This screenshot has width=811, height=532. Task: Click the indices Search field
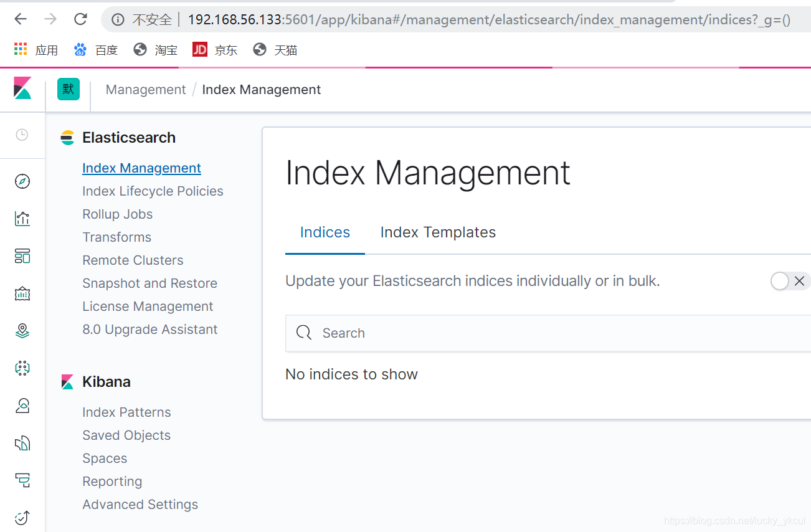[548, 333]
